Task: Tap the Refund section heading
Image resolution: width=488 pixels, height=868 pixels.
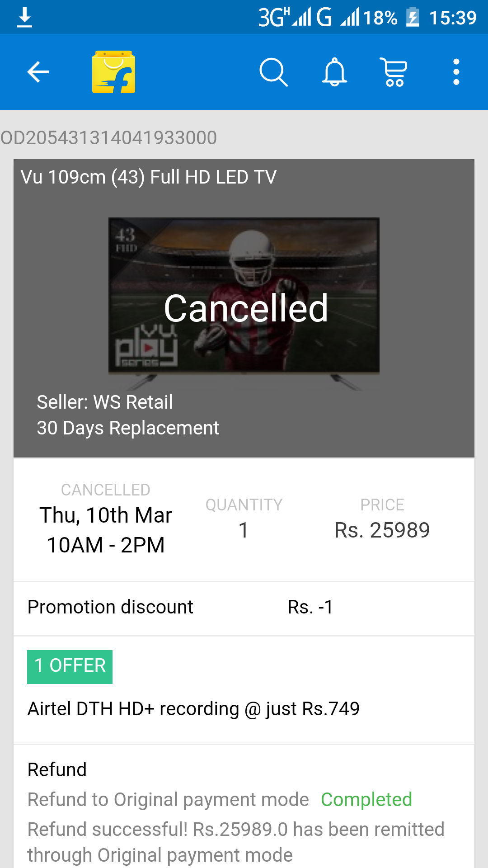Action: pos(57,769)
